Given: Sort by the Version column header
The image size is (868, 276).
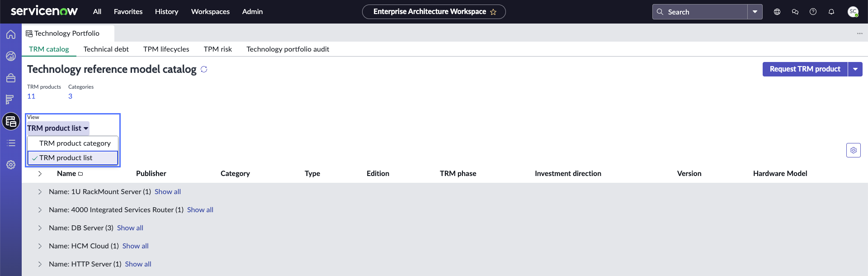Looking at the screenshot, I should coord(689,174).
